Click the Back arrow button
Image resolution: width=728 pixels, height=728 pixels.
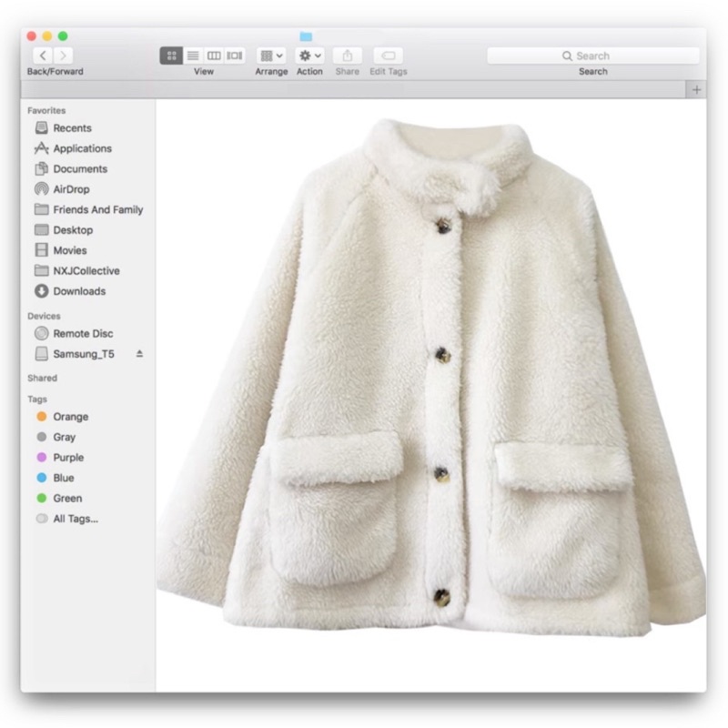[x=42, y=56]
